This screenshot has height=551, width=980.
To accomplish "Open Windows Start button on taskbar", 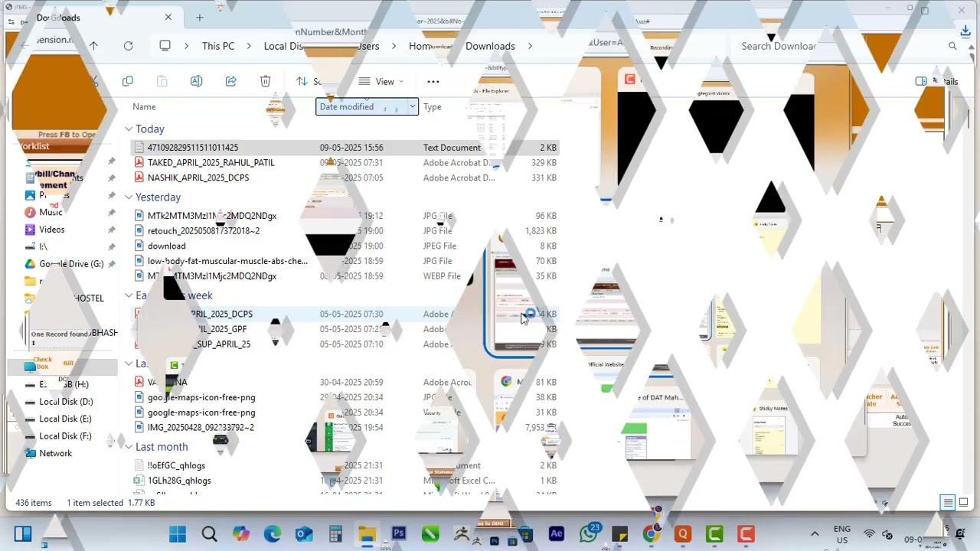I will (178, 534).
